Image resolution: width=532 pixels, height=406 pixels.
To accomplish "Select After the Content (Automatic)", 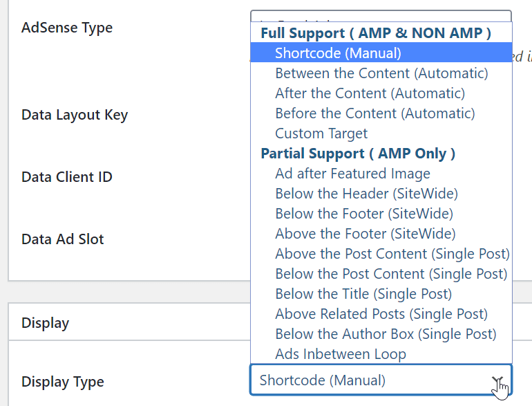I will click(370, 93).
